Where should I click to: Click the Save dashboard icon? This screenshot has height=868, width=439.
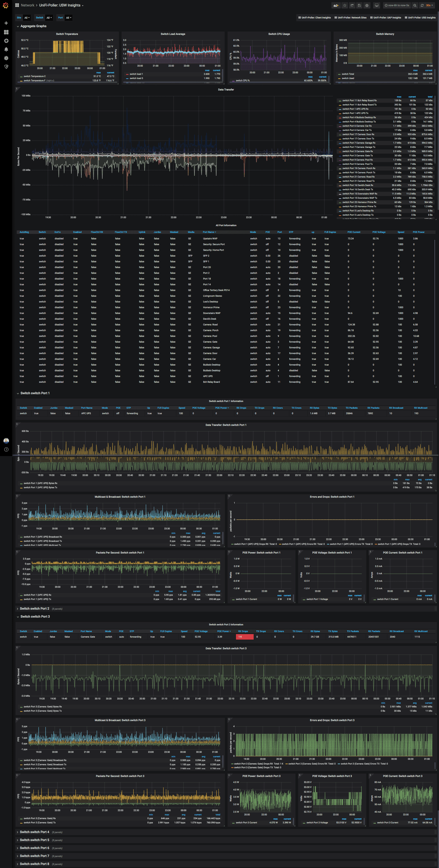point(359,5)
